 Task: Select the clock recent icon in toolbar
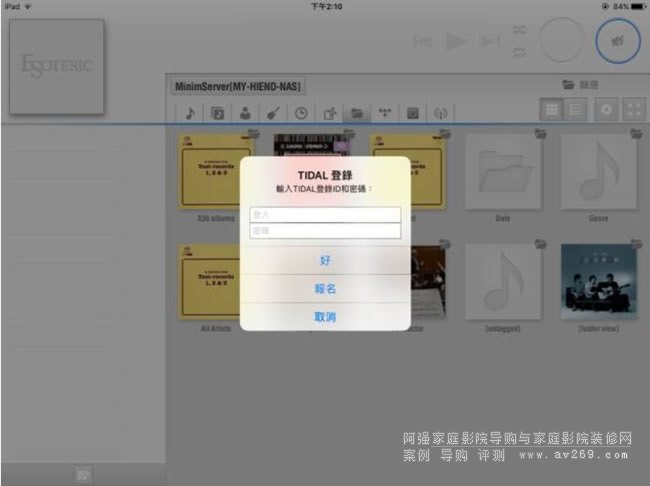[301, 113]
